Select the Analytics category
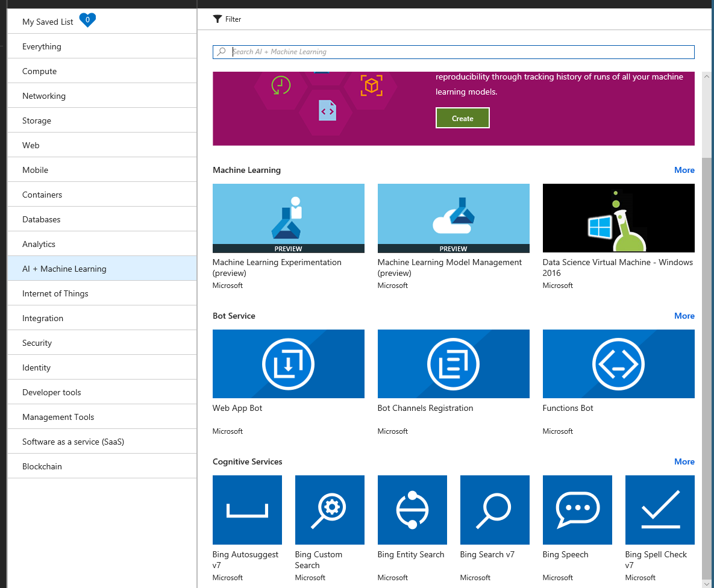 (102, 243)
